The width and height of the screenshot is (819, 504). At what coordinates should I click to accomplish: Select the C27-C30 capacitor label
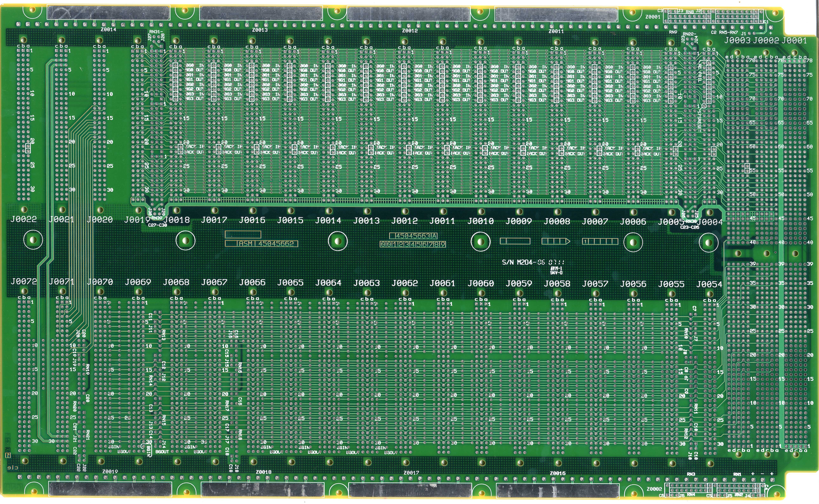pos(158,225)
